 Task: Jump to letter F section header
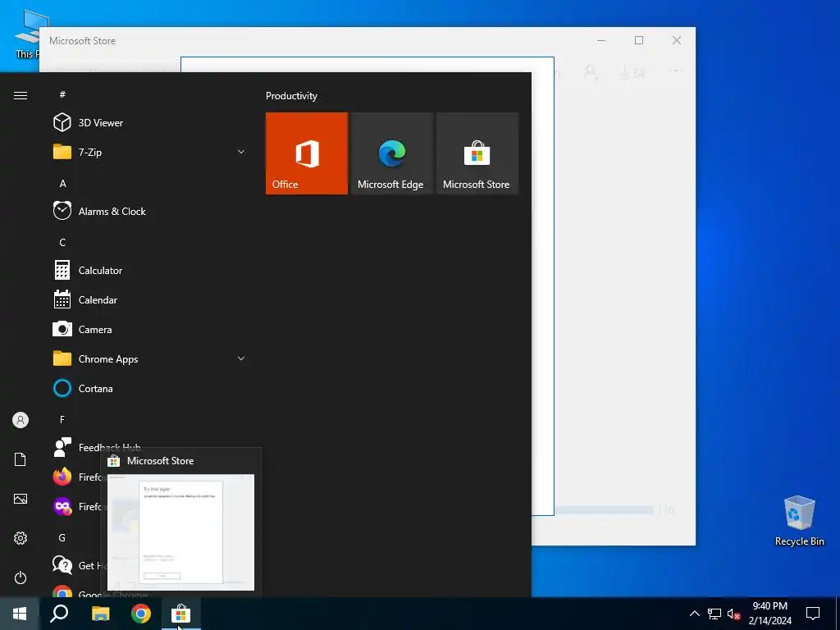pyautogui.click(x=62, y=419)
